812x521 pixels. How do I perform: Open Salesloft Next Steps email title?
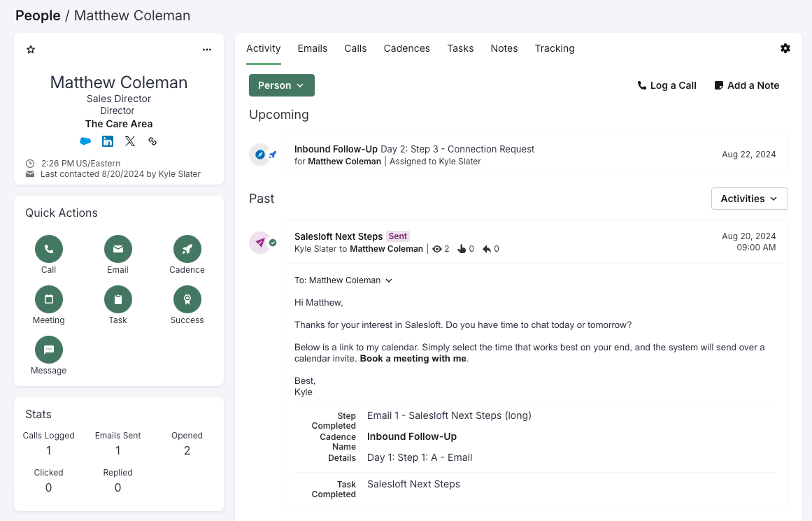339,236
